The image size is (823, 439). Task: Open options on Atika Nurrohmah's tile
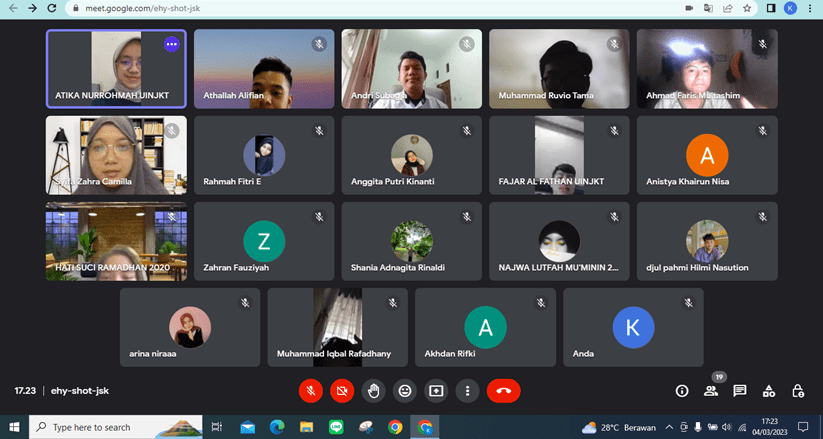(171, 44)
